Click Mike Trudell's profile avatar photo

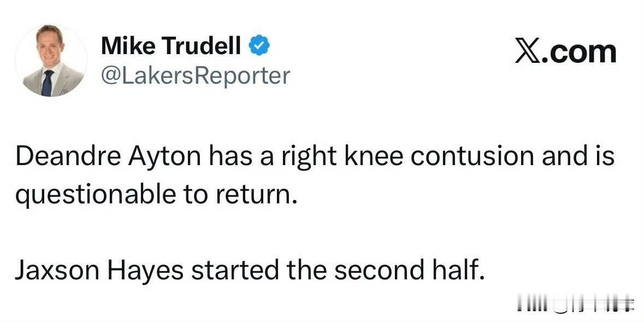[50, 61]
